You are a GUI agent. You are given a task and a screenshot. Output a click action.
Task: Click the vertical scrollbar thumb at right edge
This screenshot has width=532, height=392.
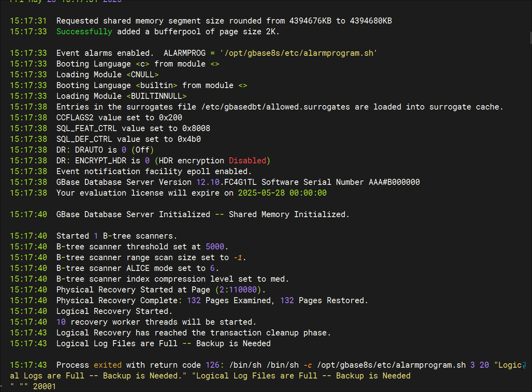click(x=530, y=38)
